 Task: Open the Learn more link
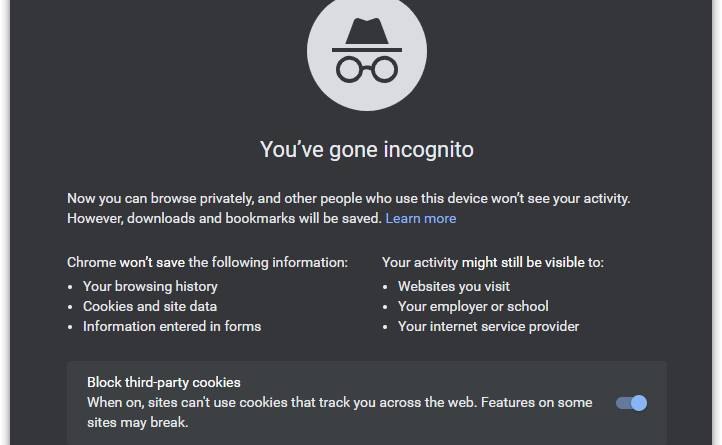click(x=421, y=218)
